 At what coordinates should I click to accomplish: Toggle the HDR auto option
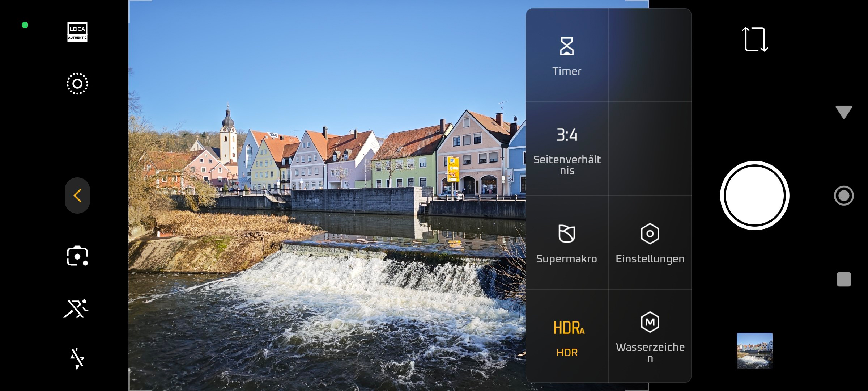(x=567, y=337)
